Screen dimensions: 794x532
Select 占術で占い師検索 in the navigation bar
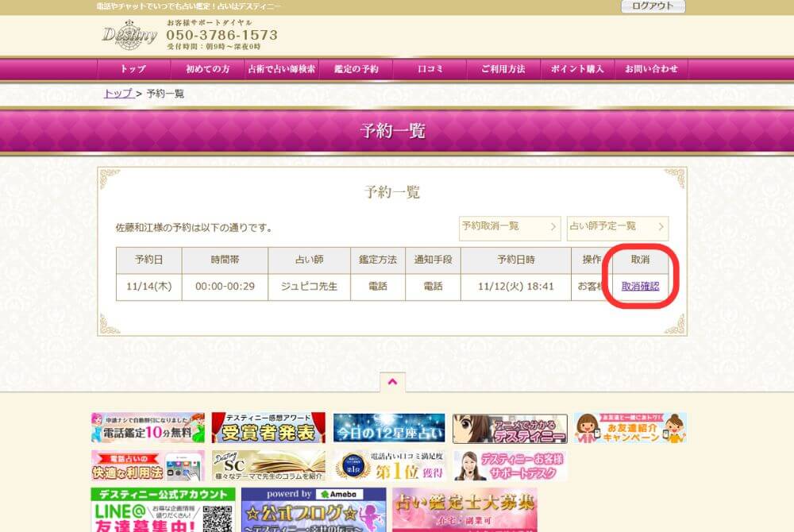(281, 69)
